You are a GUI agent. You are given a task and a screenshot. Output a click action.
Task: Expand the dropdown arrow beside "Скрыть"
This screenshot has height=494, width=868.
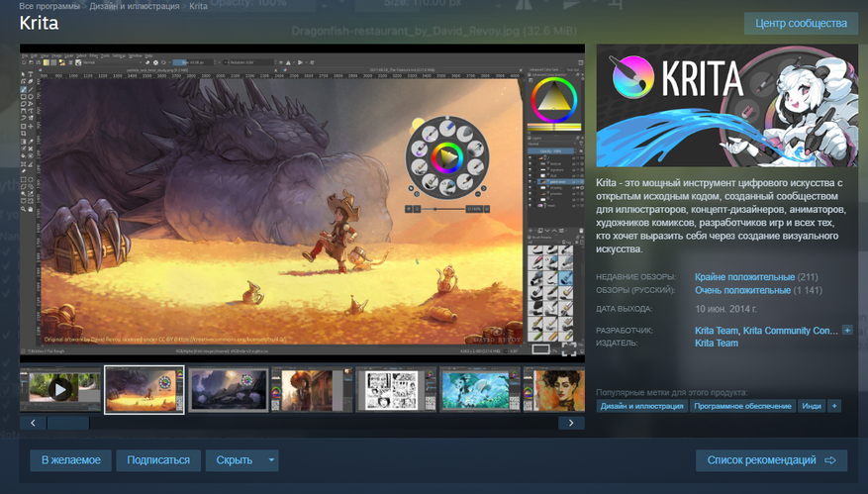click(x=271, y=460)
